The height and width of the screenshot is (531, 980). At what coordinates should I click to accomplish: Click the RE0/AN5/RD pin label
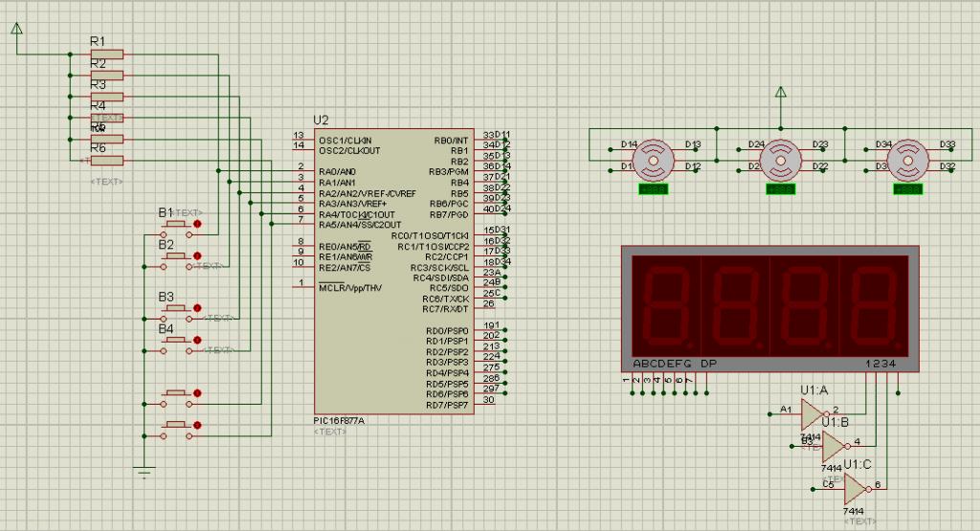(345, 246)
